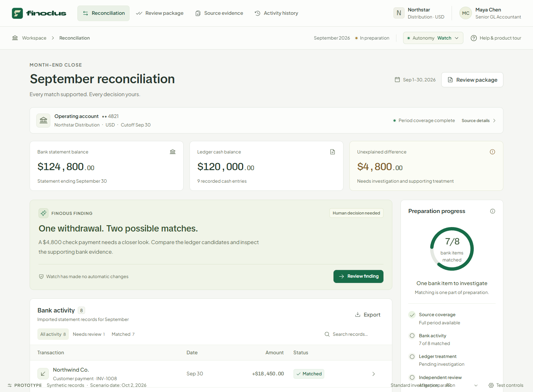Click the Review finding button

pyautogui.click(x=358, y=276)
